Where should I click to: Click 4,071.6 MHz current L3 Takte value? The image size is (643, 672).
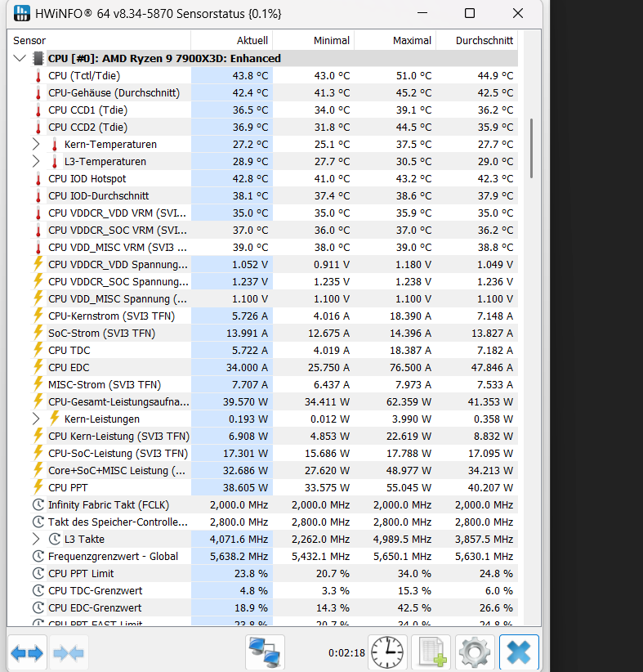(239, 539)
